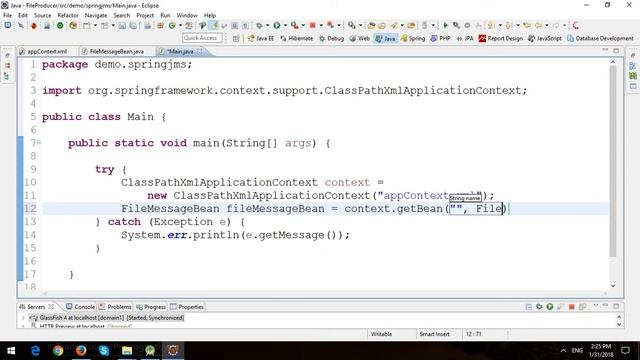Image resolution: width=640 pixels, height=360 pixels.
Task: Switch to the FileMessageBean.java editor tab
Action: coord(113,51)
